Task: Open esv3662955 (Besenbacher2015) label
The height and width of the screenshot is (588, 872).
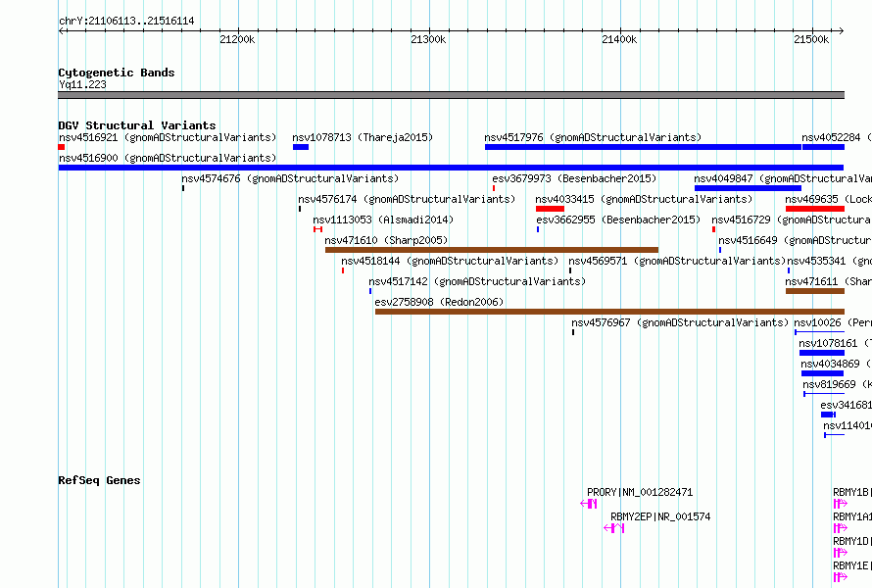Action: coord(618,220)
